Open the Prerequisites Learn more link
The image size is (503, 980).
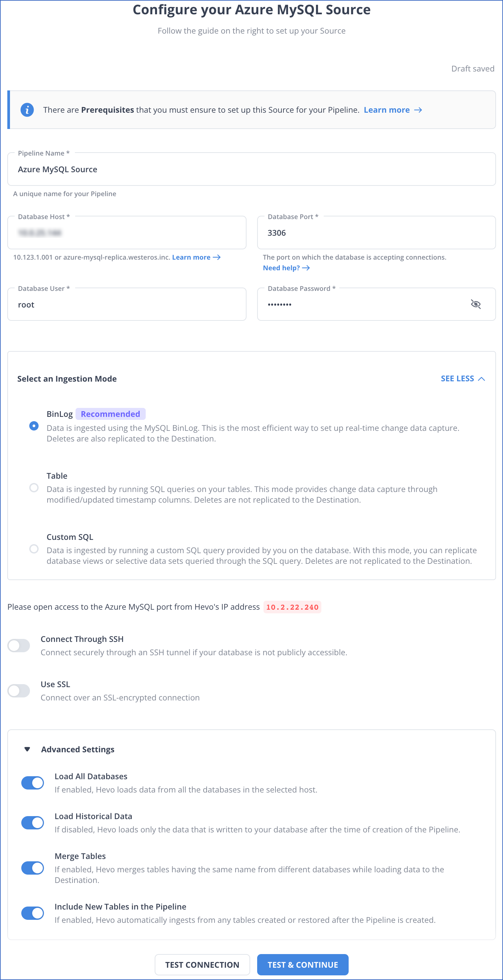pyautogui.click(x=387, y=110)
